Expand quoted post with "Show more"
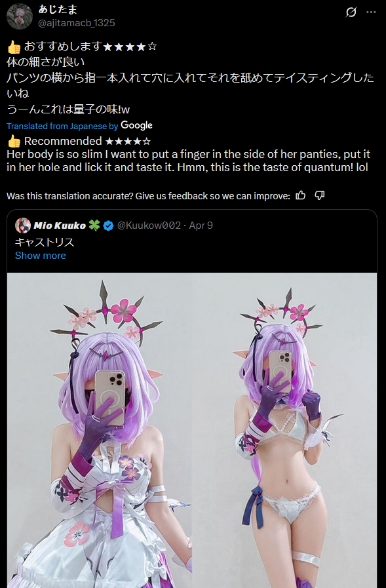386x588 pixels. pyautogui.click(x=41, y=256)
